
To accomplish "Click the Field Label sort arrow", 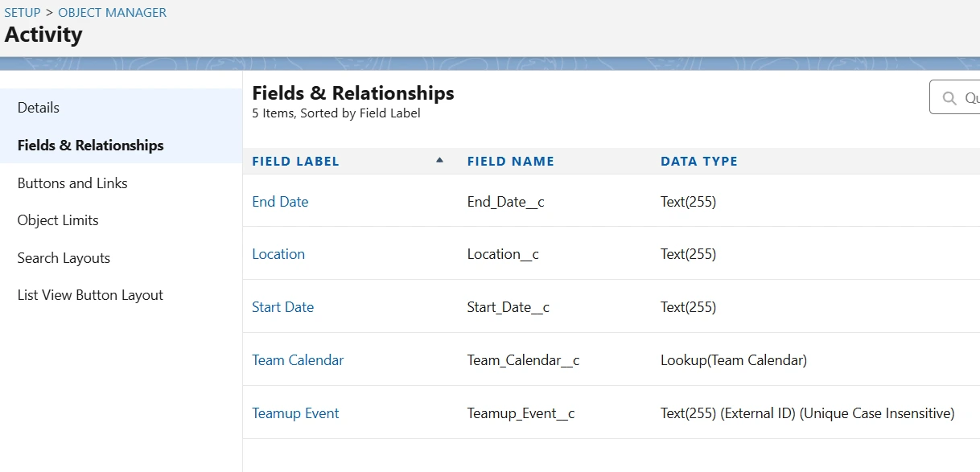I will point(439,160).
